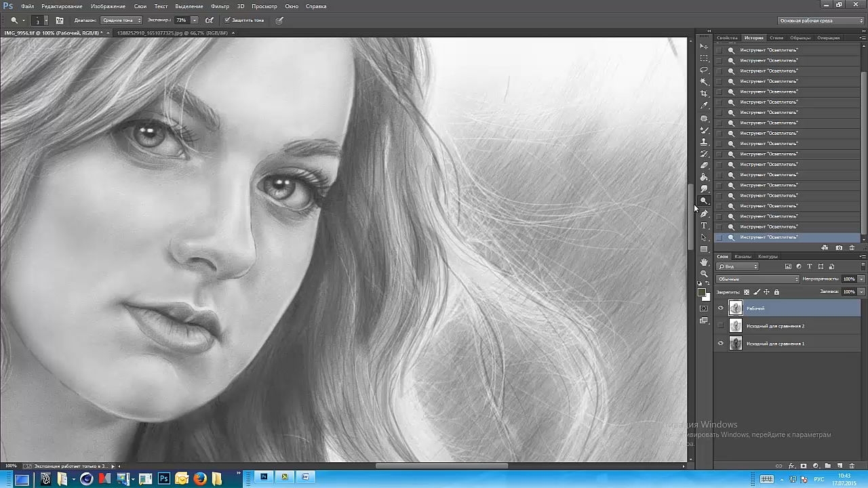Hide the Исходный для сравнения 1 layer
The width and height of the screenshot is (868, 488).
[721, 344]
